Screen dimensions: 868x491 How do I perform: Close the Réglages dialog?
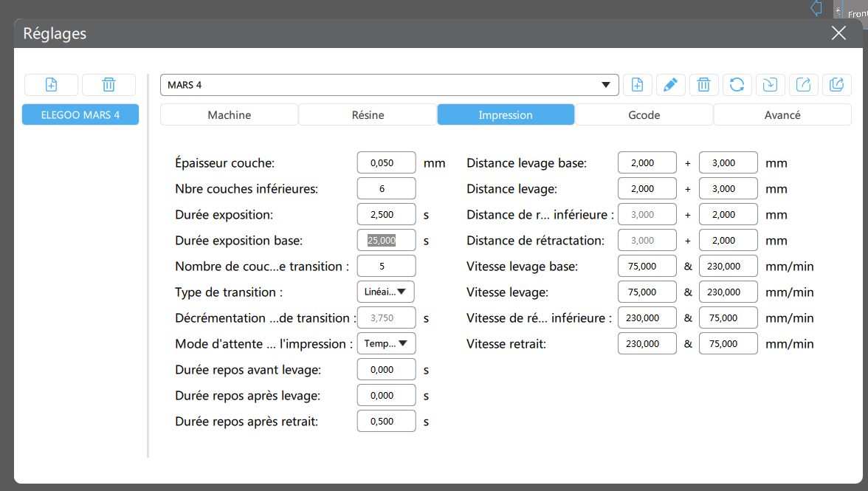point(838,33)
